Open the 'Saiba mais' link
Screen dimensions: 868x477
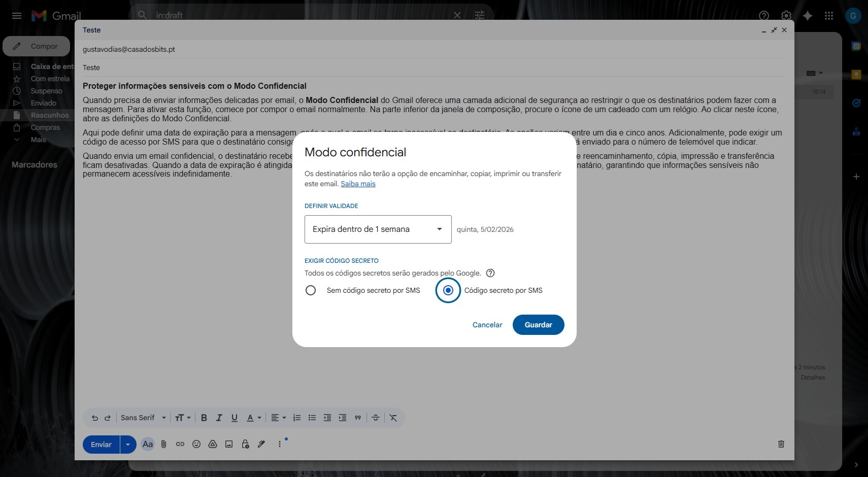click(358, 184)
